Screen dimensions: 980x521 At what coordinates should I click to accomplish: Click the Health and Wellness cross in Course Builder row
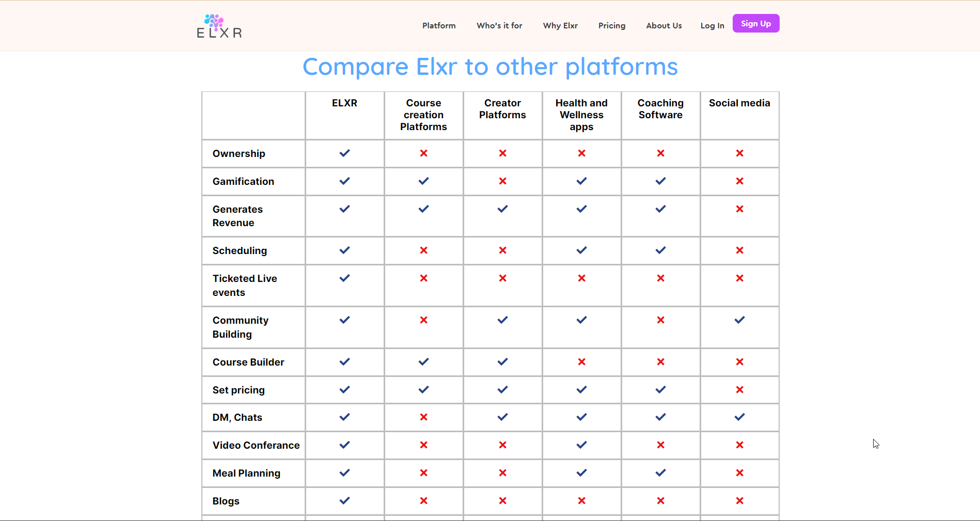point(581,361)
